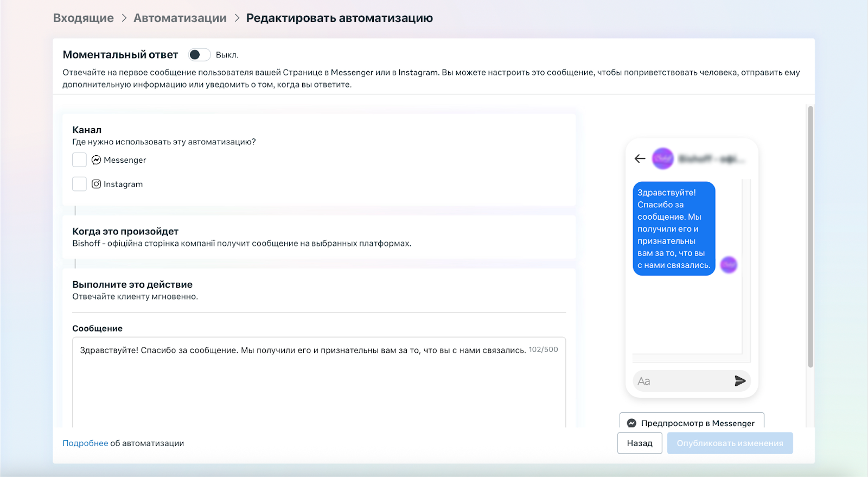Click the Моментальный ответ title
868x477 pixels.
pyautogui.click(x=120, y=55)
